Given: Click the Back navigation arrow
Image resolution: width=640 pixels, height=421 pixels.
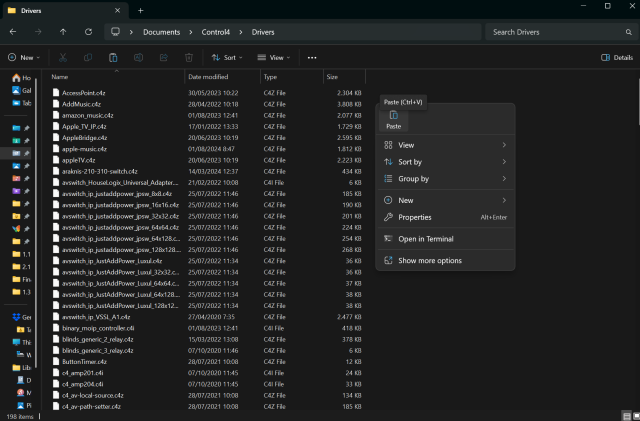Looking at the screenshot, I should (13, 32).
